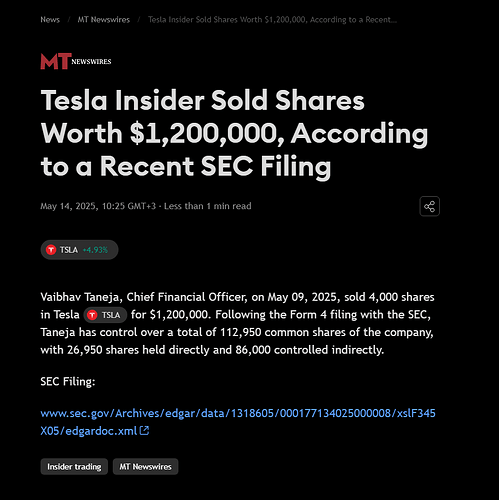Screen dimensions: 499x500
Task: Open the MT Newswires logo
Action: click(x=76, y=61)
